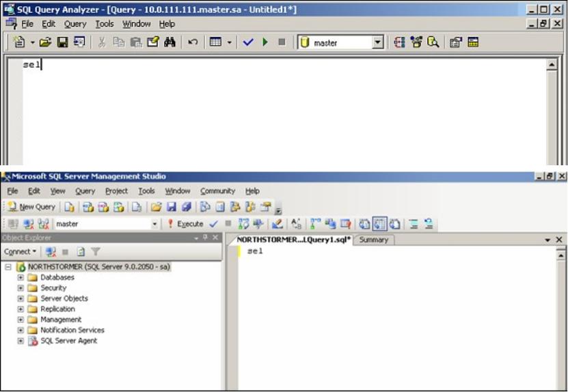This screenshot has width=568, height=392.
Task: Click in the Query Analyzer editor text area
Action: click(284, 112)
